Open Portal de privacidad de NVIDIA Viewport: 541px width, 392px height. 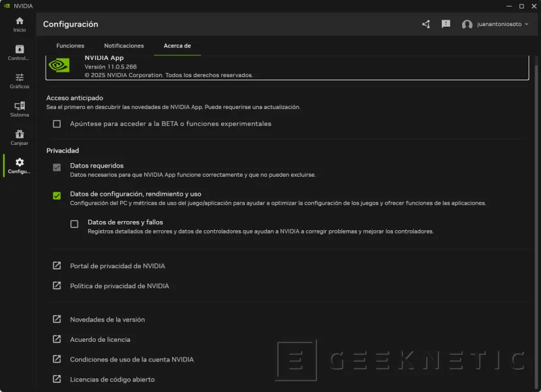117,265
